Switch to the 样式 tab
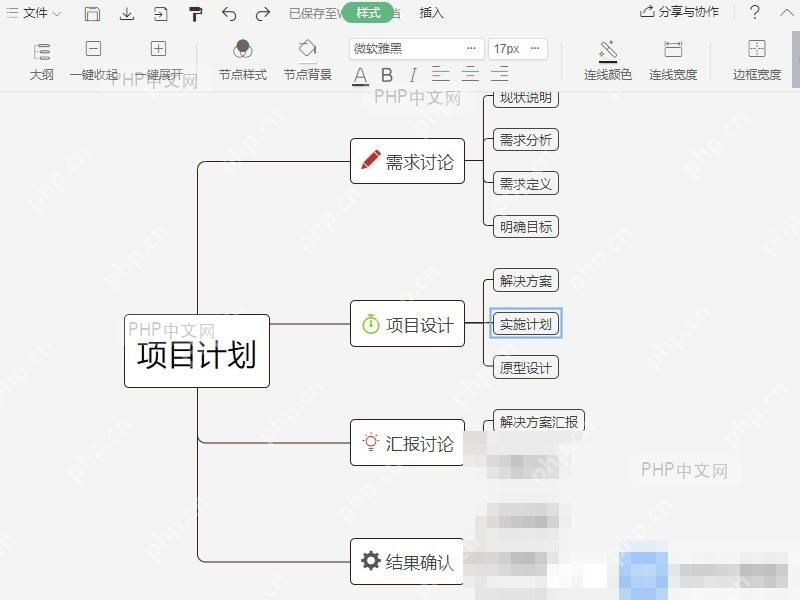Screen dimensions: 800x600 tap(368, 12)
